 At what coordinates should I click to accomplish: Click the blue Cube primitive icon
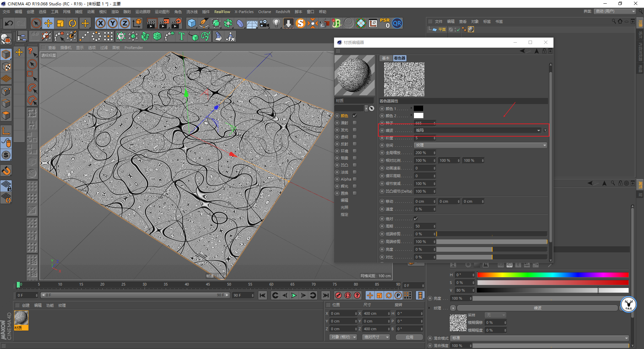tap(192, 23)
